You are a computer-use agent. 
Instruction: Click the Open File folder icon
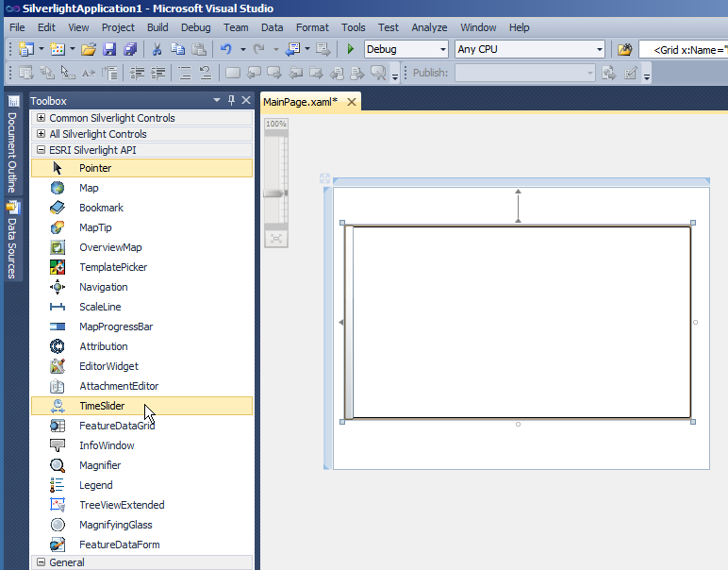(x=89, y=49)
